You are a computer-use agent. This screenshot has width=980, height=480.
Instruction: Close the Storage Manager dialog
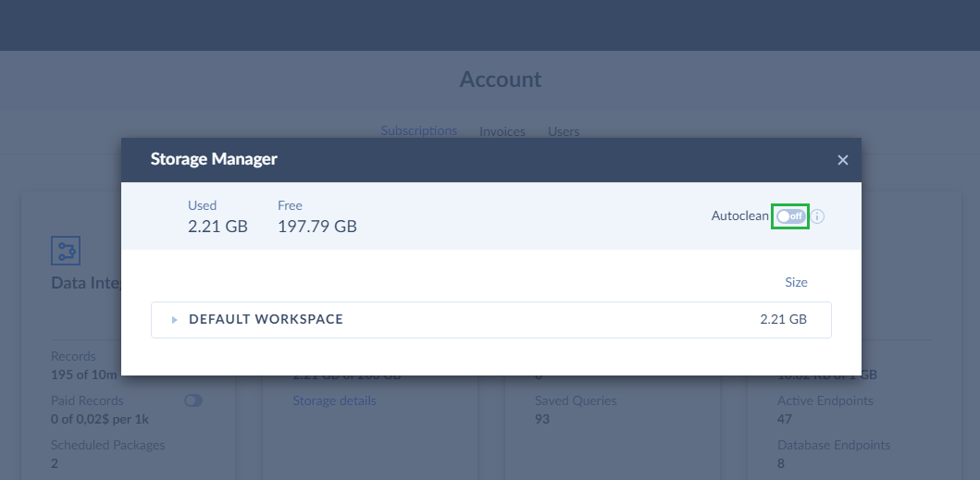point(842,160)
